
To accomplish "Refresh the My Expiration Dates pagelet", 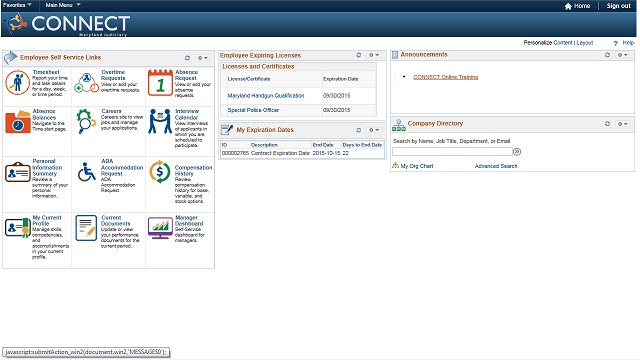I will coord(359,130).
